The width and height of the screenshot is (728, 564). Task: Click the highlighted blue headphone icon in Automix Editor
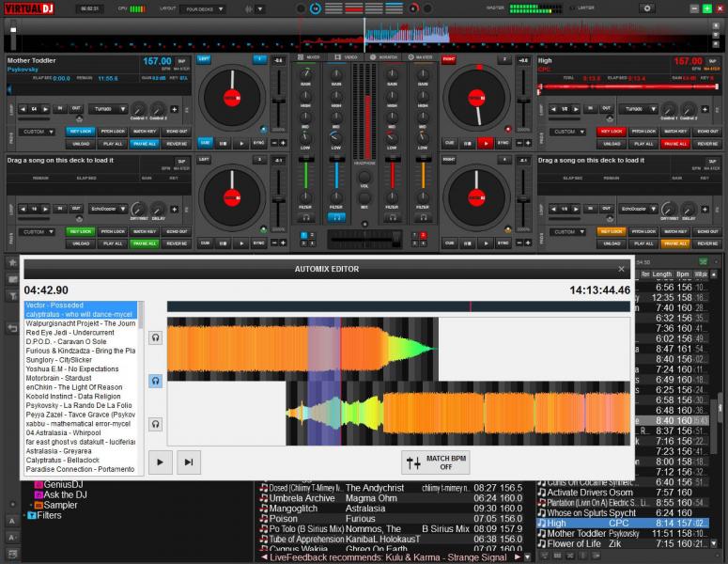pyautogui.click(x=156, y=381)
